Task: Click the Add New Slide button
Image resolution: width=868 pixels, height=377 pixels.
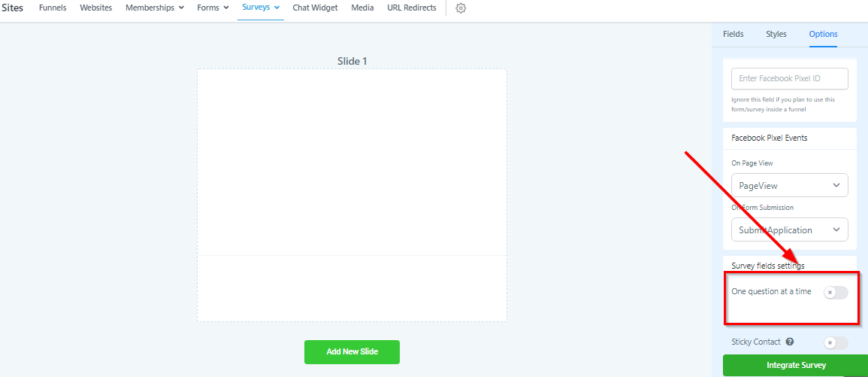Action: [x=352, y=351]
